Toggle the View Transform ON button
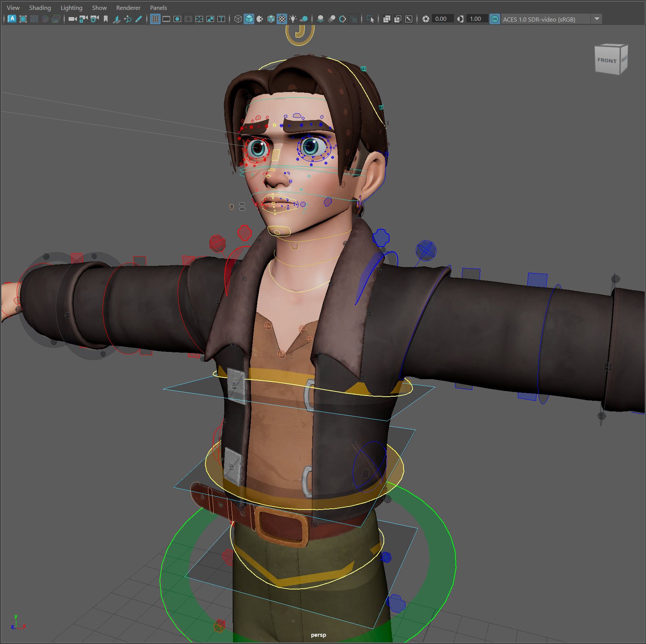The image size is (646, 644). tap(494, 19)
